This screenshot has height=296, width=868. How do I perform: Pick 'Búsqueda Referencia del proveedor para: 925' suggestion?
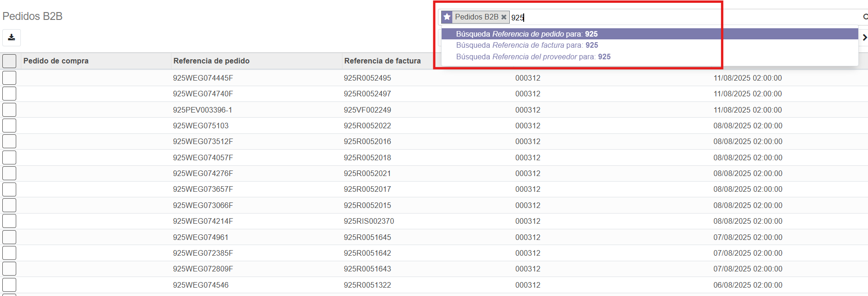[533, 57]
